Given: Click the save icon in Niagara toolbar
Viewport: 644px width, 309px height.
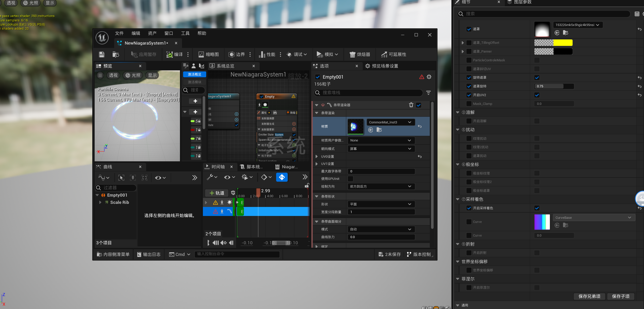Looking at the screenshot, I should tap(102, 54).
